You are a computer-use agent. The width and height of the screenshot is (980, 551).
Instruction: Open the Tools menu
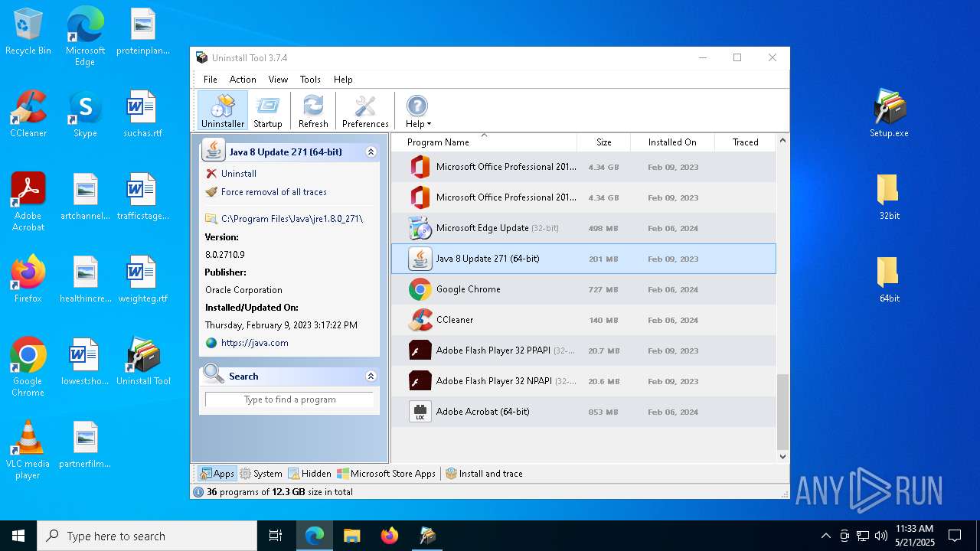pos(310,80)
